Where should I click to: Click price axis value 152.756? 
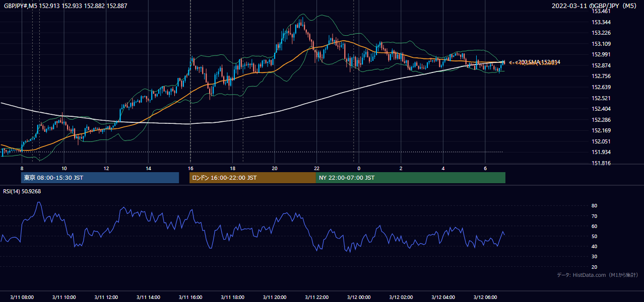601,77
